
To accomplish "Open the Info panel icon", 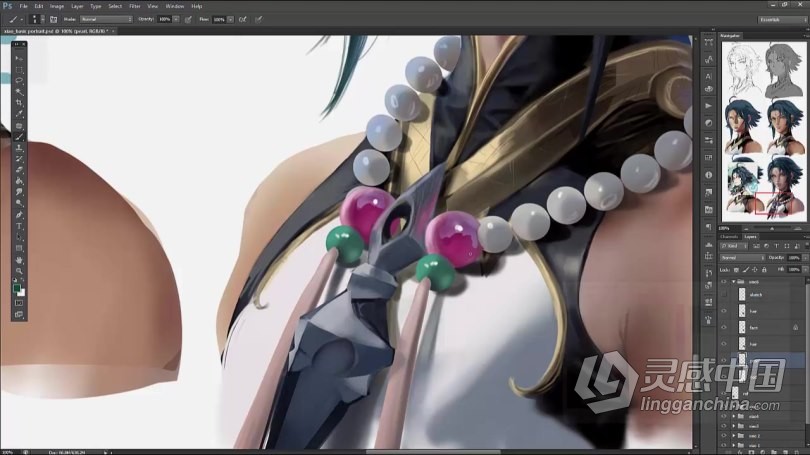I will pos(709,175).
